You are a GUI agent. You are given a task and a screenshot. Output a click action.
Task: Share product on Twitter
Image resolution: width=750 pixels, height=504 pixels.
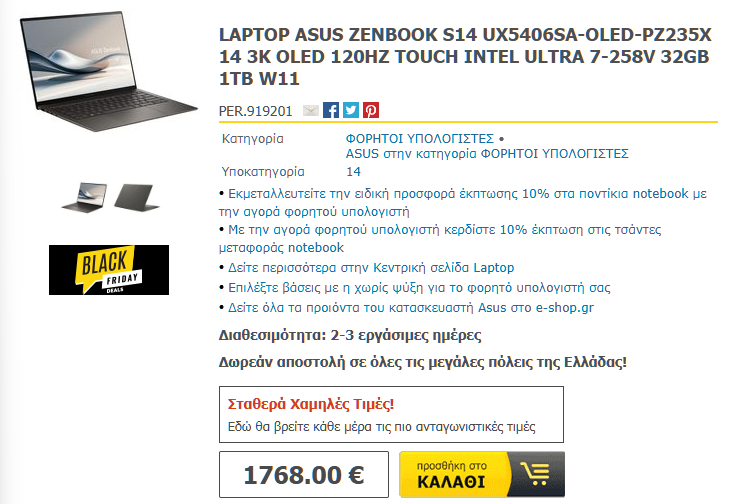[x=351, y=110]
